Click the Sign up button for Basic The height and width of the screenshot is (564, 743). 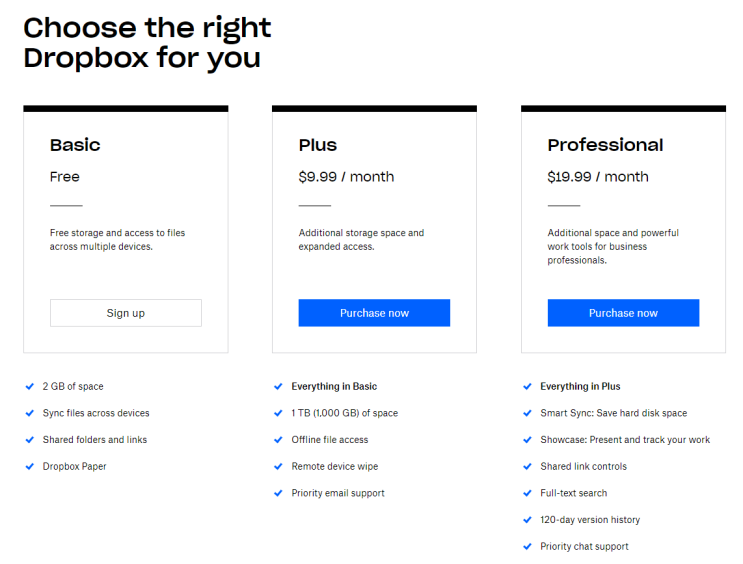click(126, 313)
